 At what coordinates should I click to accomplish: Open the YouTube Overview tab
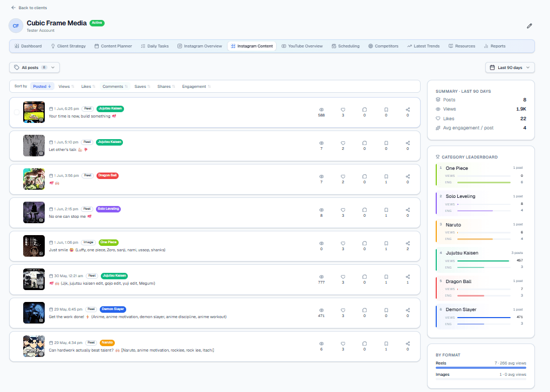pyautogui.click(x=302, y=46)
